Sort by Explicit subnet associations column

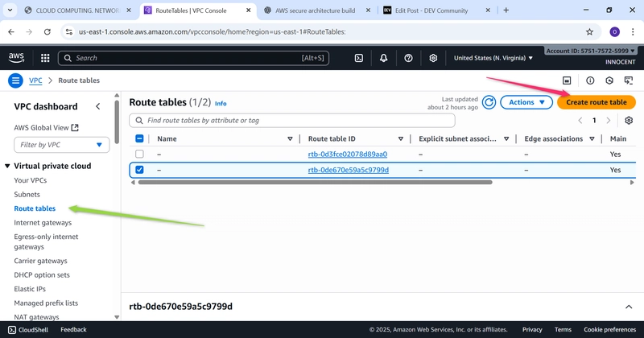coord(506,138)
